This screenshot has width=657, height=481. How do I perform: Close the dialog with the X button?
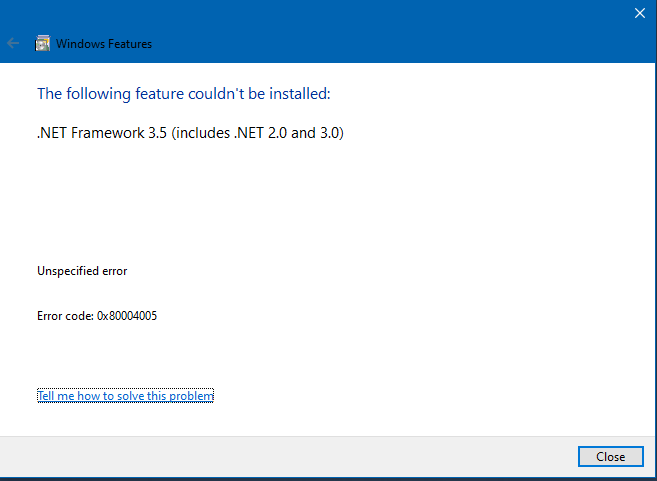click(639, 13)
